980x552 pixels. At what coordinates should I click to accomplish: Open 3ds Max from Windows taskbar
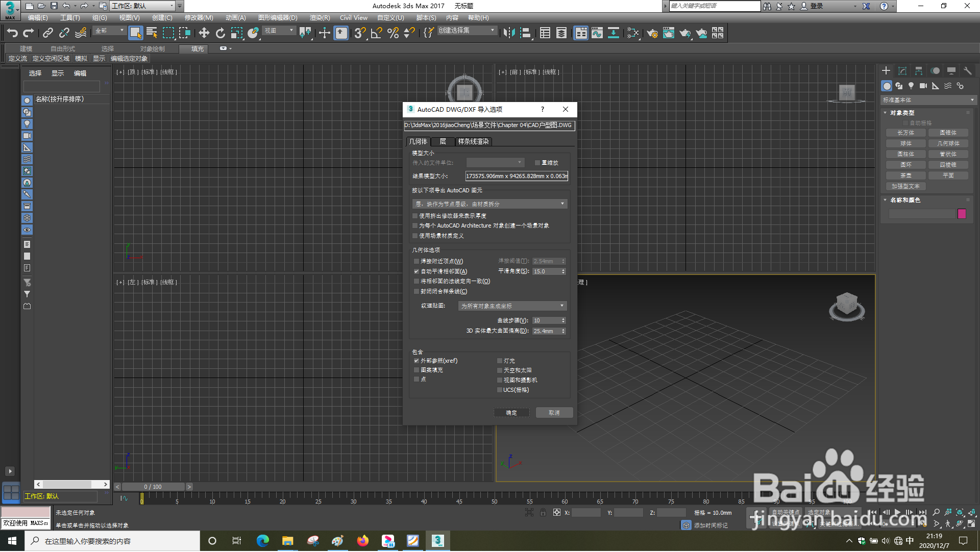[438, 541]
